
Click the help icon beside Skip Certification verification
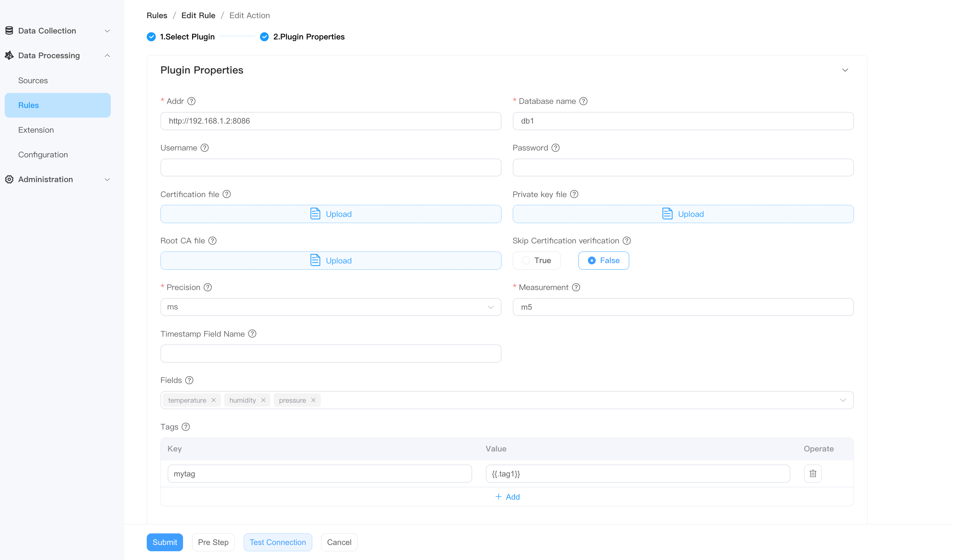627,241
